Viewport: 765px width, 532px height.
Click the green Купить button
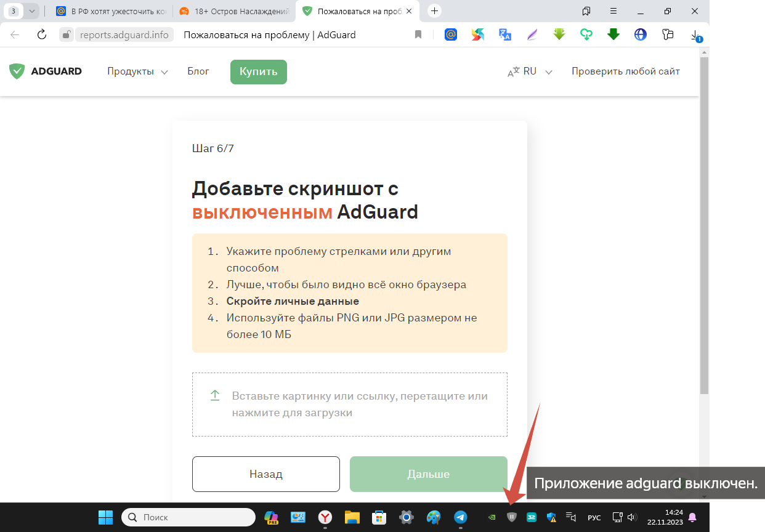coord(258,71)
